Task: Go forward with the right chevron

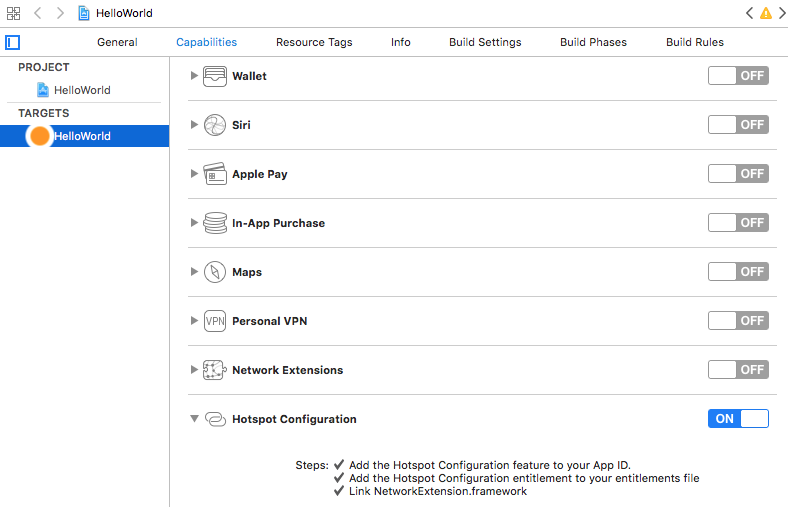Action: pyautogui.click(x=60, y=13)
